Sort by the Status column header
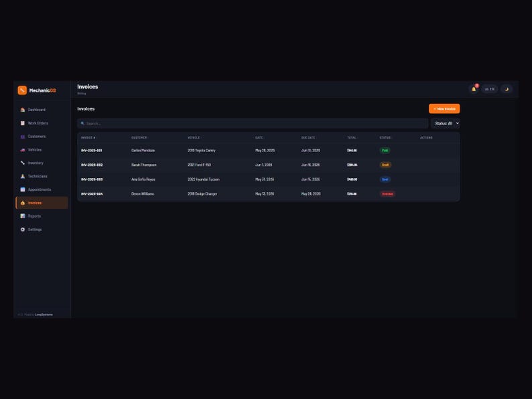The image size is (532, 399). (385, 138)
